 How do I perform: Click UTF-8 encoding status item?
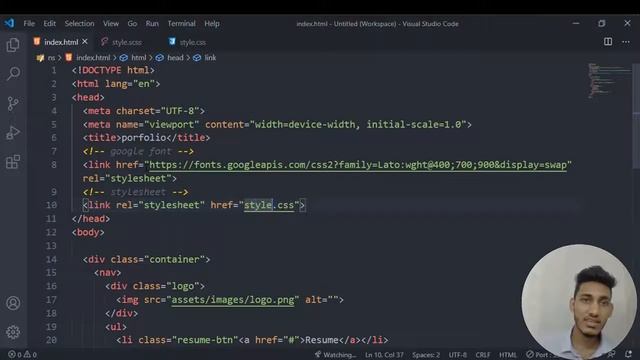pos(458,355)
